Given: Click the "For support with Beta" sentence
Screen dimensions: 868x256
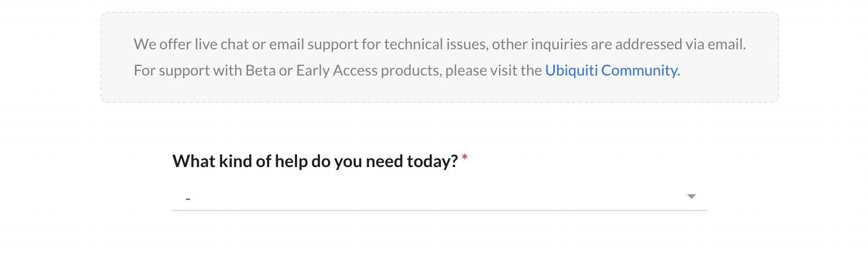Looking at the screenshot, I should tap(337, 71).
